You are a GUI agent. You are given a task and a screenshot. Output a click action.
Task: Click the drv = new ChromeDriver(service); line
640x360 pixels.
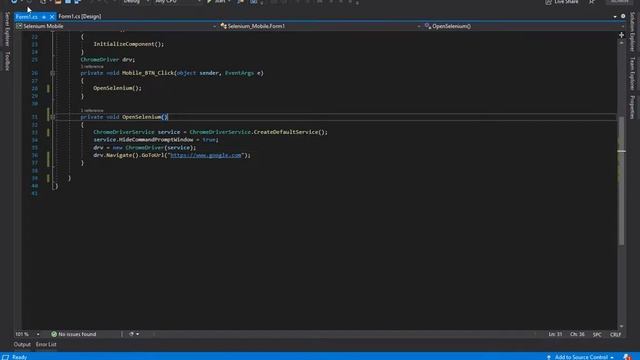tap(144, 147)
